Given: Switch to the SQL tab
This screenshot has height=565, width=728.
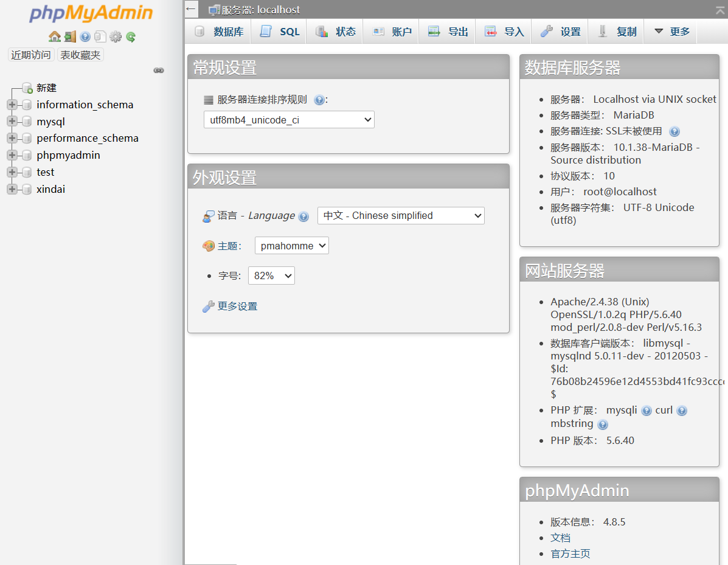Looking at the screenshot, I should coord(279,31).
